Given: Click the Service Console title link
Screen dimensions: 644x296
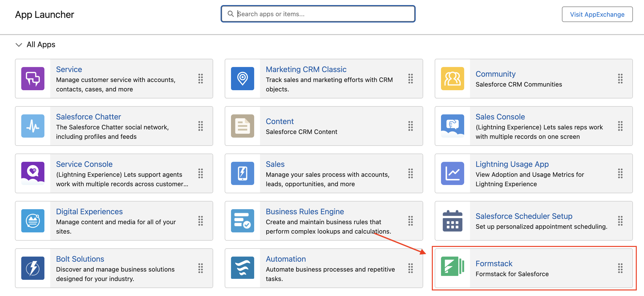Looking at the screenshot, I should click(x=84, y=164).
